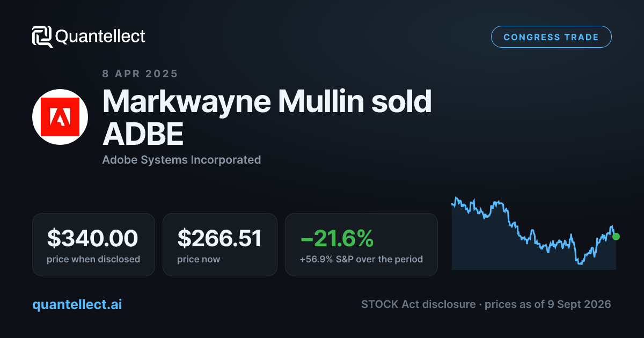This screenshot has width=644, height=338.
Task: Open the Congress Trade badge
Action: point(551,37)
